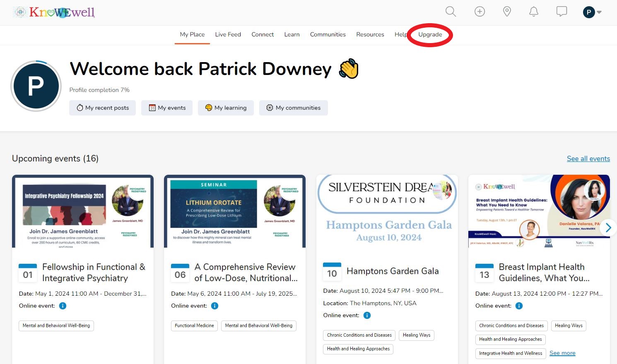Click Health and Healing Approaches tag on Breast Implant card
Viewport: 617px width, 364px height.
click(x=511, y=340)
